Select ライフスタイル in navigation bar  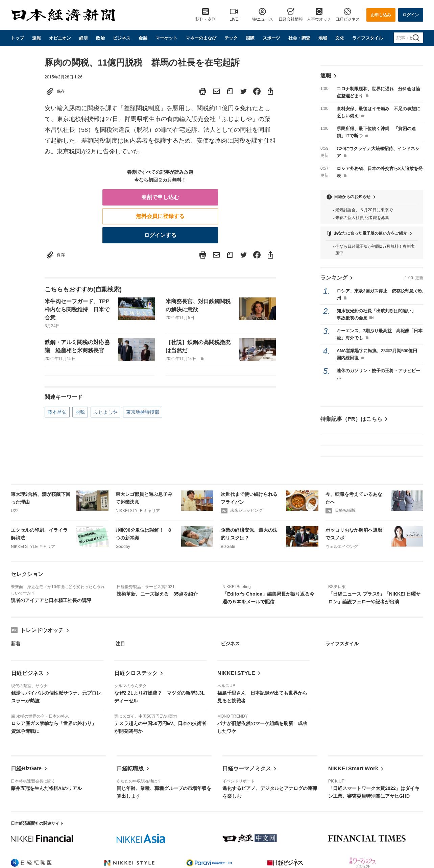coord(368,38)
